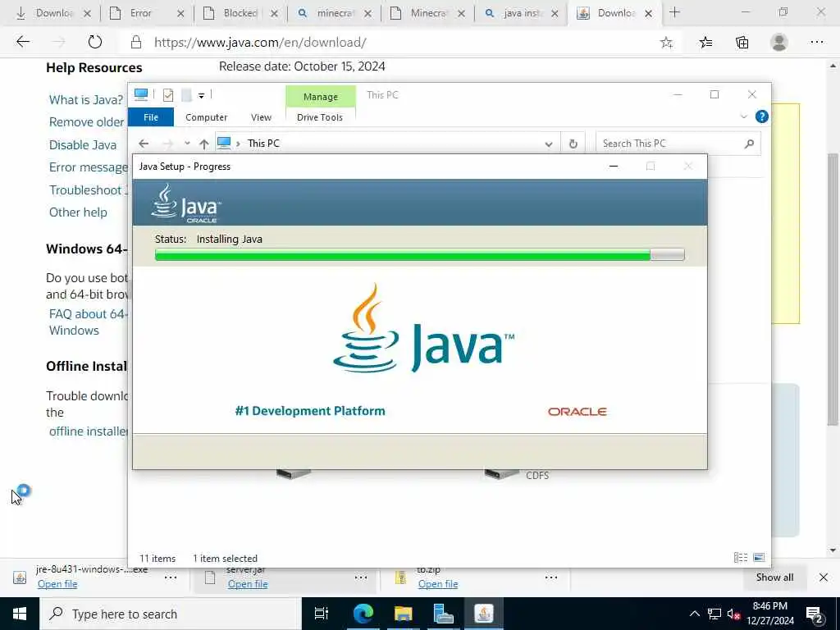Expand the address bar history dropdown
The height and width of the screenshot is (630, 840).
(549, 144)
